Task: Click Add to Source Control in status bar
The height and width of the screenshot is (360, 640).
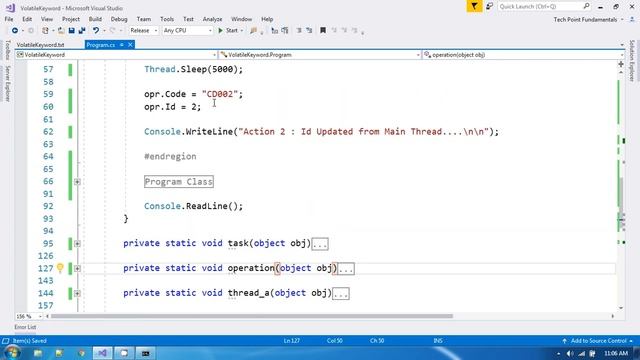Action: [x=598, y=340]
